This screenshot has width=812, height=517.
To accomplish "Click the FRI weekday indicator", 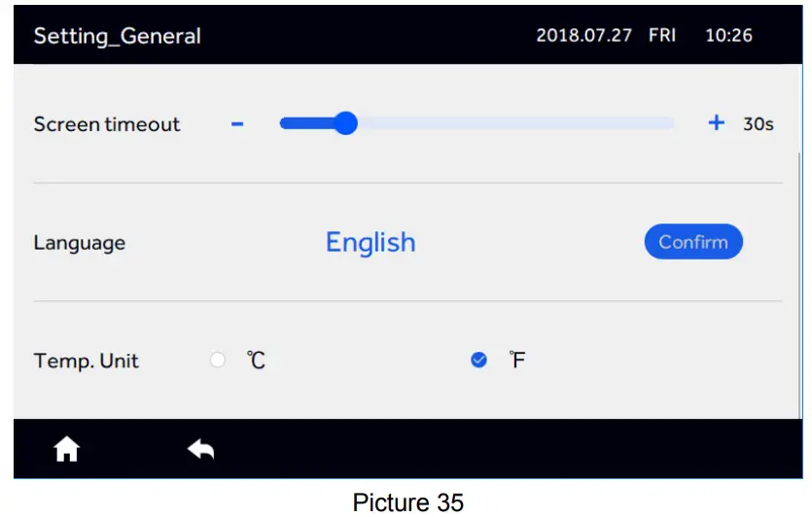I will click(662, 36).
